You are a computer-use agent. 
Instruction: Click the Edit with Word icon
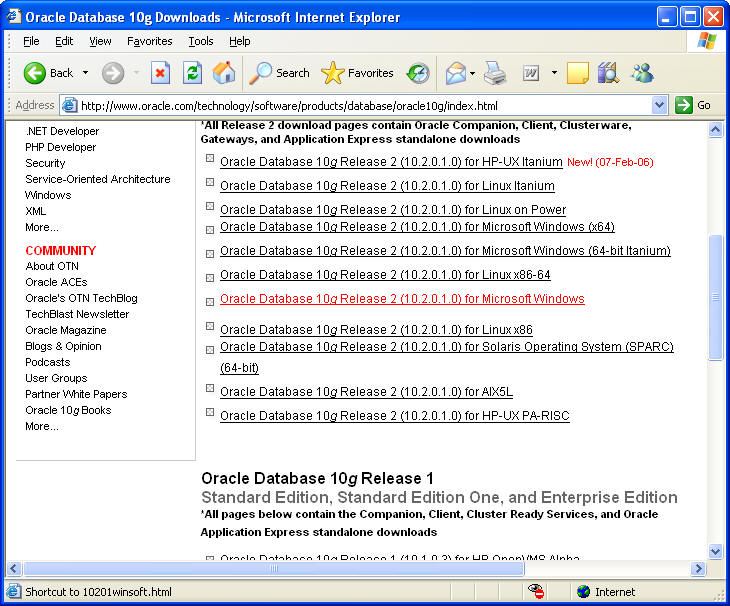point(531,73)
